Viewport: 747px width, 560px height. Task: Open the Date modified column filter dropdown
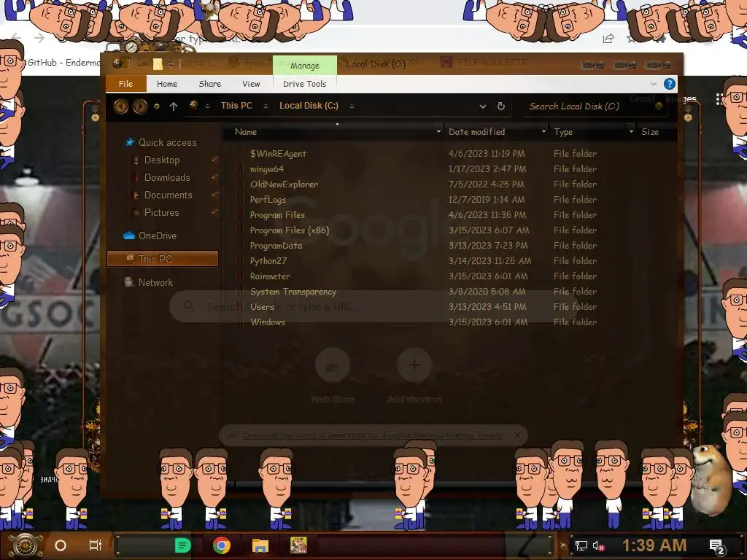(543, 131)
